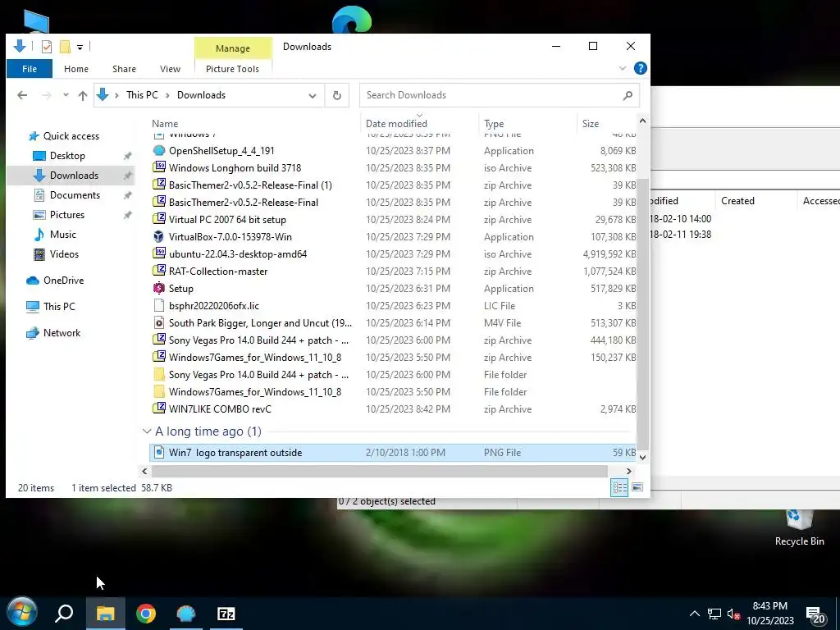Viewport: 840px width, 630px height.
Task: Select the OpenShellSetup_4_4_191 application
Action: click(x=393, y=151)
